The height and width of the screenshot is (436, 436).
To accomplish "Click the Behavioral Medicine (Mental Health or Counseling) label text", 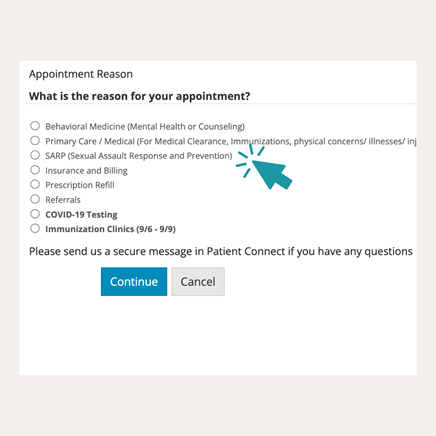I will [145, 127].
